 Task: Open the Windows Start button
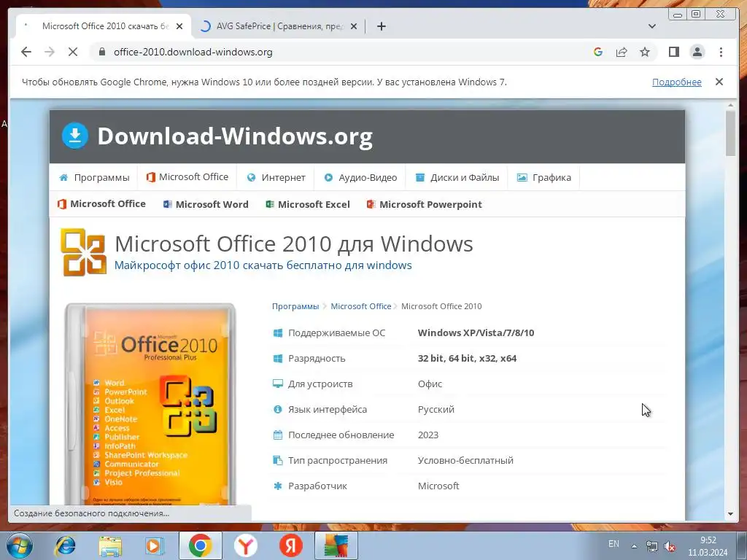coord(20,545)
